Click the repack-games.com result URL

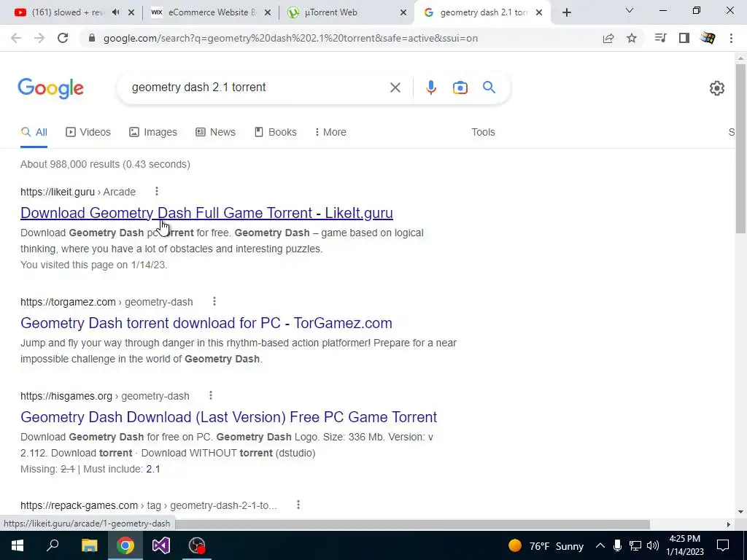149,505
